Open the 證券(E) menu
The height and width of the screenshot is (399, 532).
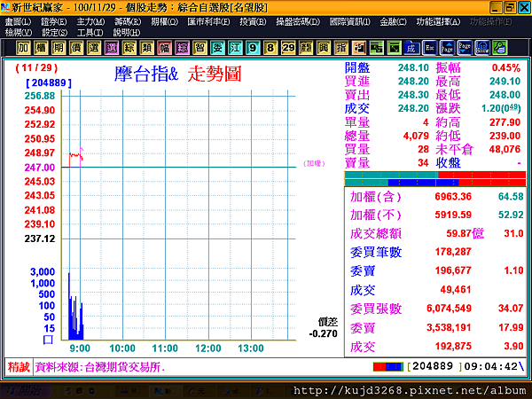(53, 22)
